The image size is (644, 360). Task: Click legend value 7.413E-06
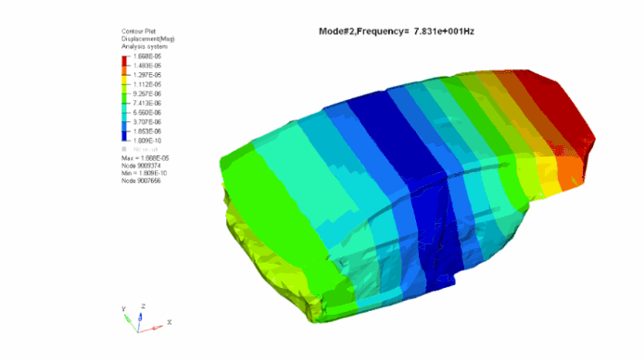147,104
